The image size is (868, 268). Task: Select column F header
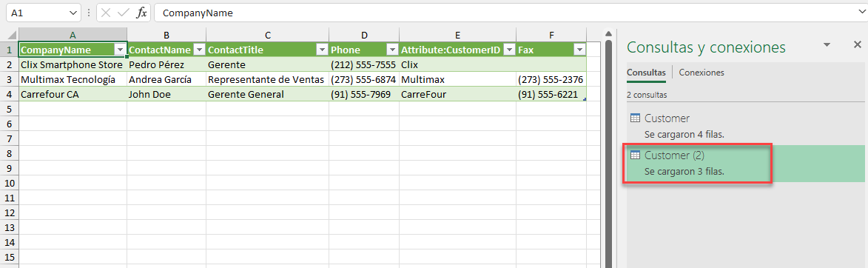click(551, 35)
